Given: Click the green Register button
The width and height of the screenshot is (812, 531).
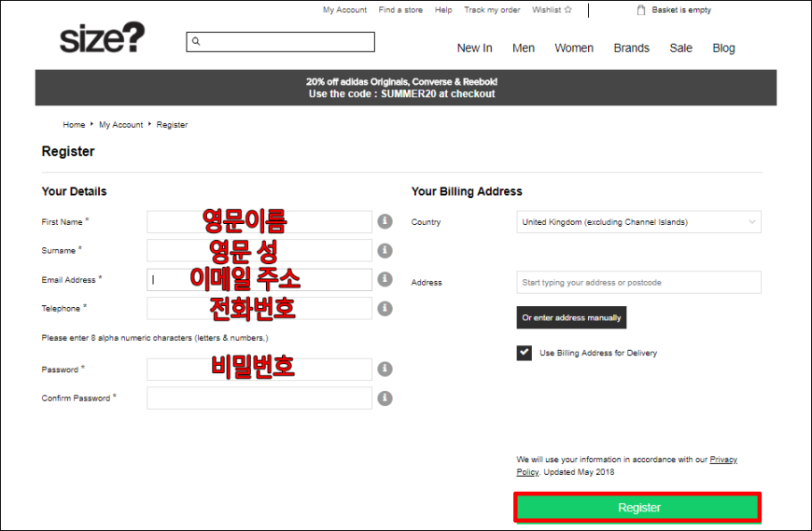Looking at the screenshot, I should click(637, 507).
